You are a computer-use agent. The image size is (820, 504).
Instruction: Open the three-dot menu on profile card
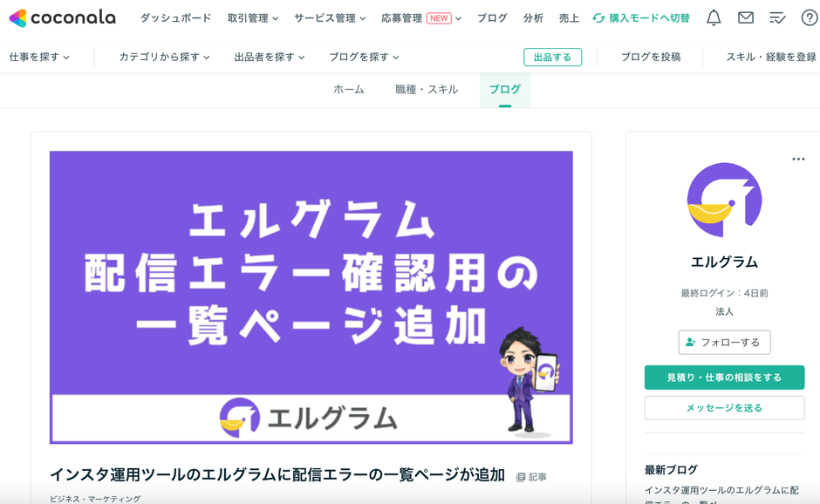798,159
